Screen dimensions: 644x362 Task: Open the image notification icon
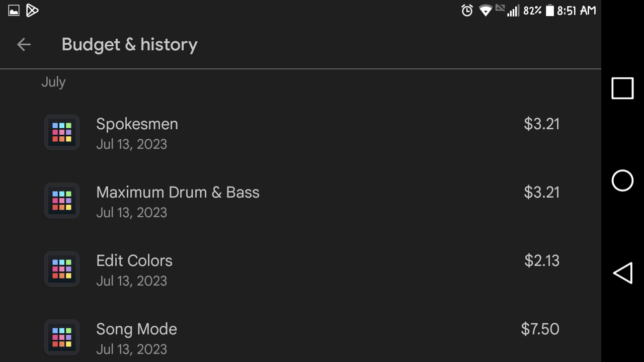(14, 11)
